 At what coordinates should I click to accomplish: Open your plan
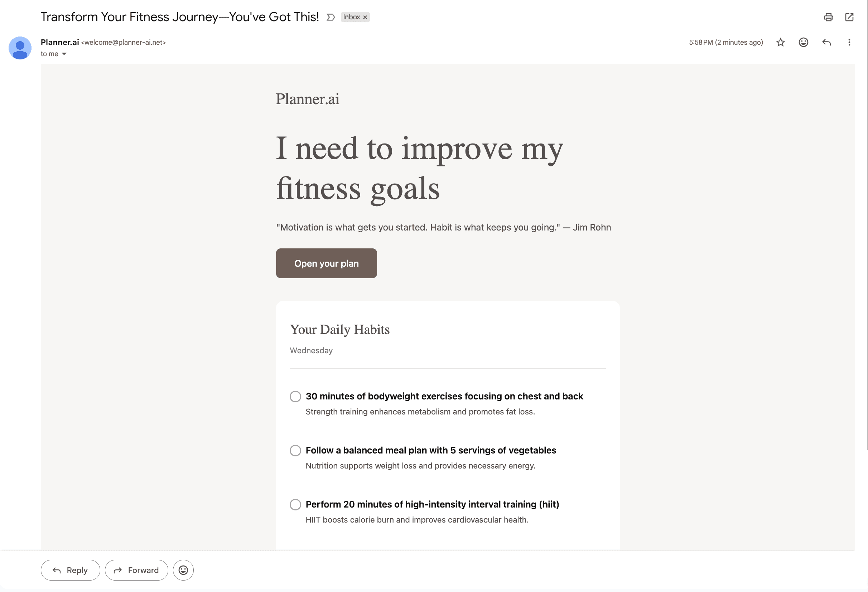(x=326, y=263)
